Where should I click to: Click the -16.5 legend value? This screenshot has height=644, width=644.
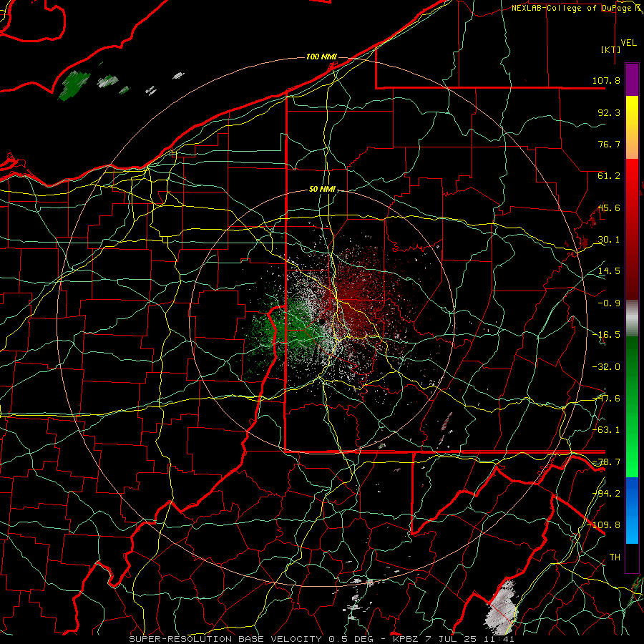[606, 335]
